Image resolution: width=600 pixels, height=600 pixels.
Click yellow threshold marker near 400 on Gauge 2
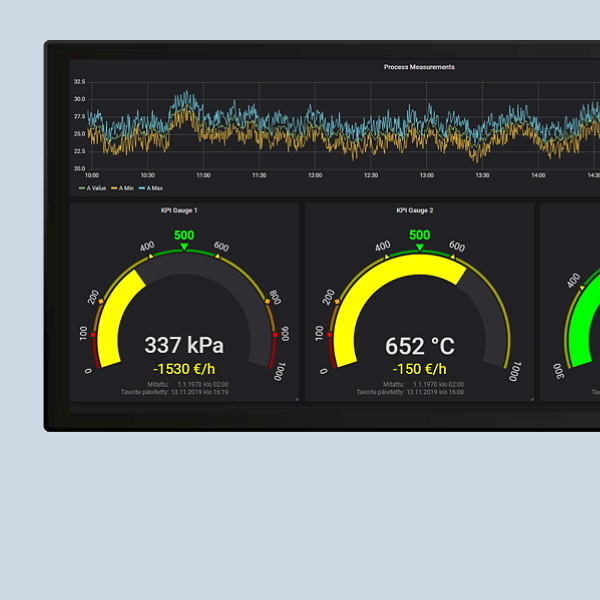coord(385,258)
